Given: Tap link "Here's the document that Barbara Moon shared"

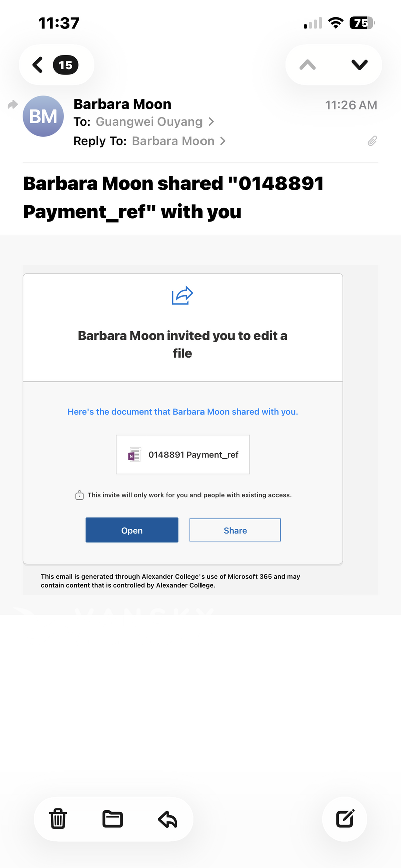Looking at the screenshot, I should (x=182, y=412).
